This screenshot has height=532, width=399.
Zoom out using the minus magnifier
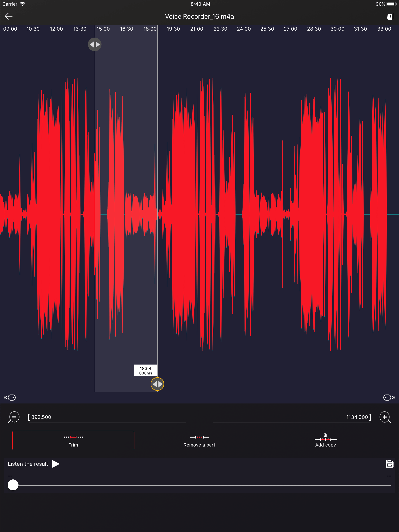14,417
